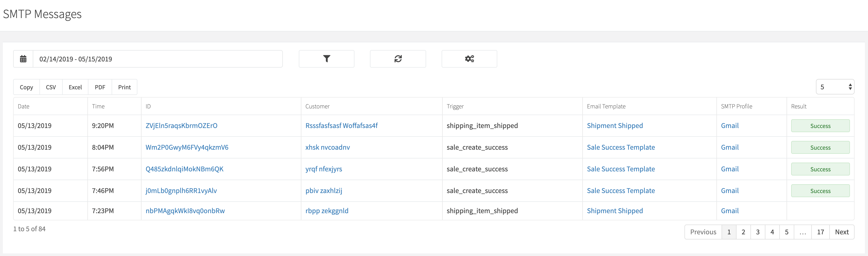Screen dimensions: 868x256
Task: Click Success badge in 9:20PM row
Action: (x=820, y=126)
